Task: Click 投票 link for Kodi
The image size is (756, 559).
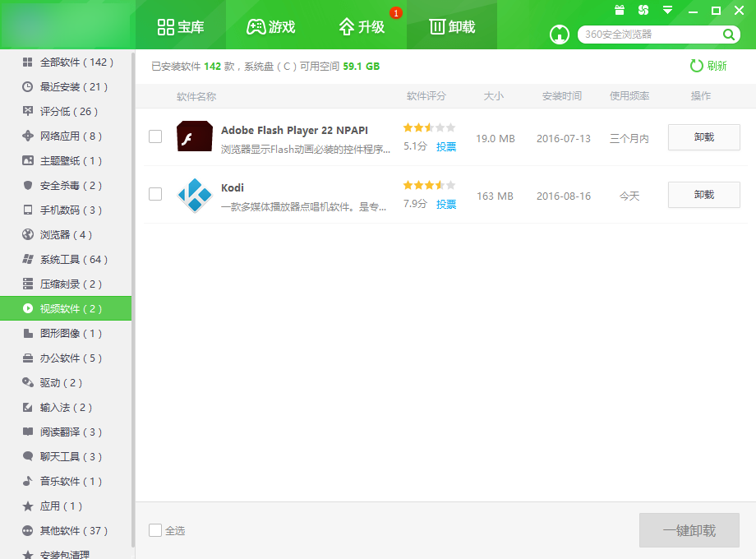Action: (x=446, y=204)
